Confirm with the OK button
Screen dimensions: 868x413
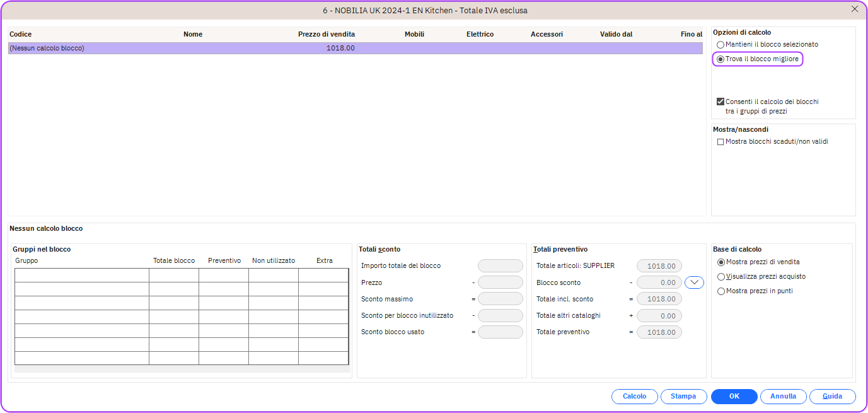point(734,397)
